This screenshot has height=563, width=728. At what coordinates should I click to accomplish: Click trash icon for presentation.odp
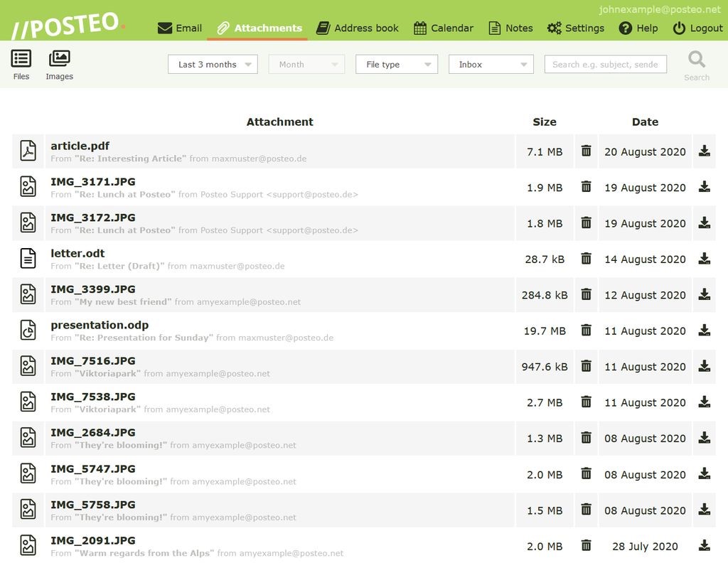(x=586, y=330)
